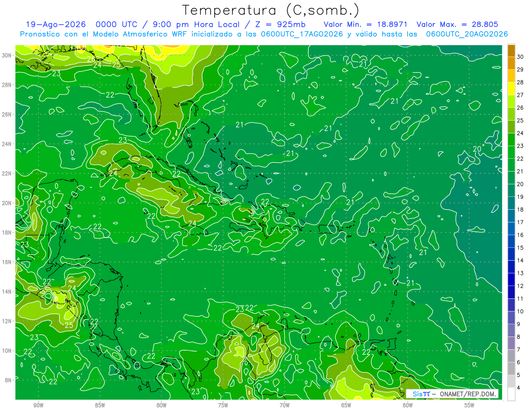Click the "14N" latitude axis label
This screenshot has width=532, height=411.
click(x=7, y=292)
